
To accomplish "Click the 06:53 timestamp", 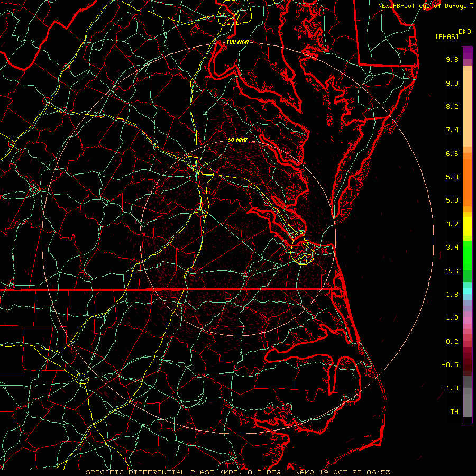I will click(x=378, y=472).
